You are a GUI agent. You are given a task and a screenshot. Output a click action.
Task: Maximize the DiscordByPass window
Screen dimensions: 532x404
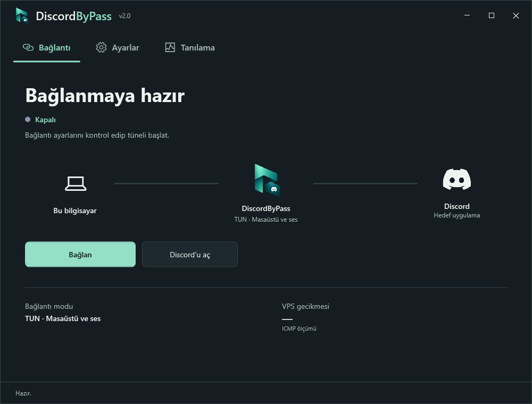(x=491, y=15)
